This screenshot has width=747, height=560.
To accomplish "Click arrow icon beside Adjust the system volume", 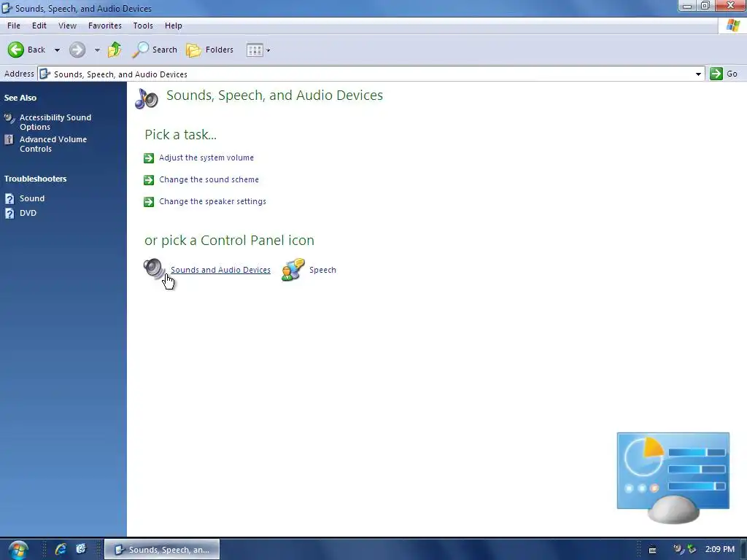I will 149,158.
